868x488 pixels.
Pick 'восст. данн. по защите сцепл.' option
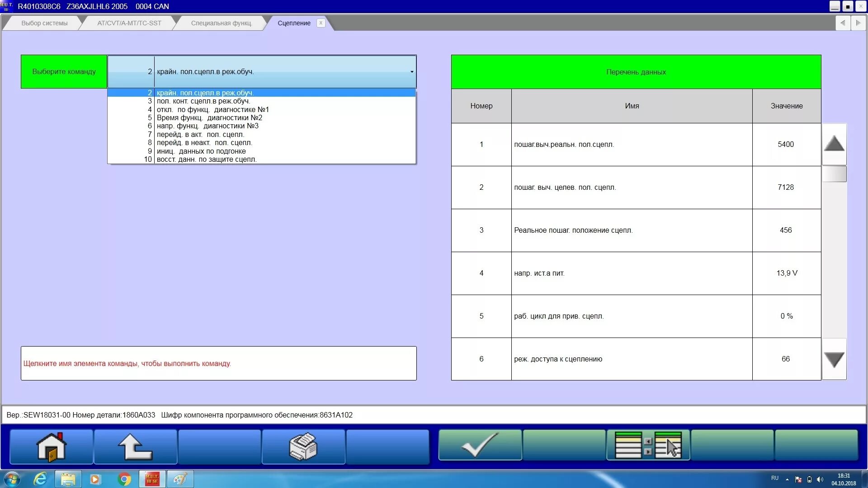click(207, 160)
